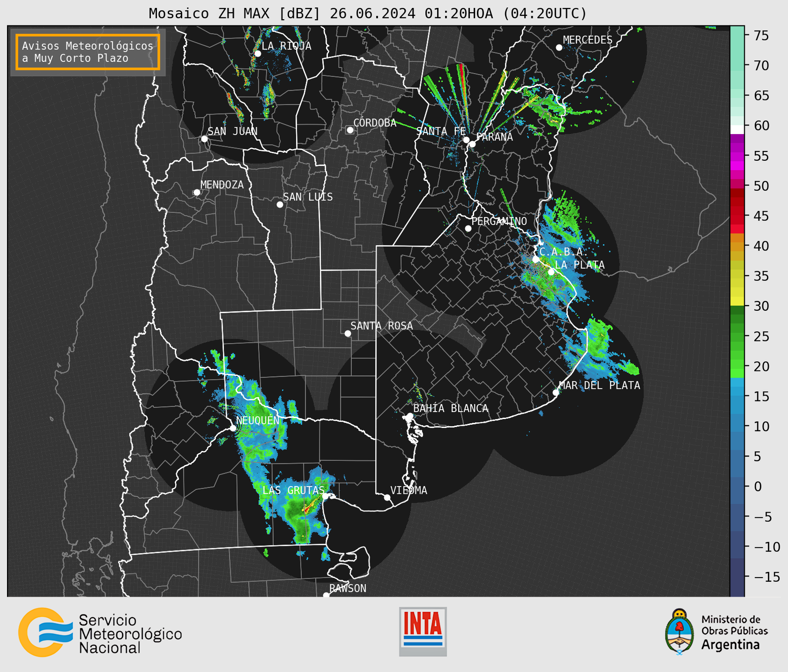
Task: Click the Neuquén city marker
Action: pyautogui.click(x=233, y=428)
